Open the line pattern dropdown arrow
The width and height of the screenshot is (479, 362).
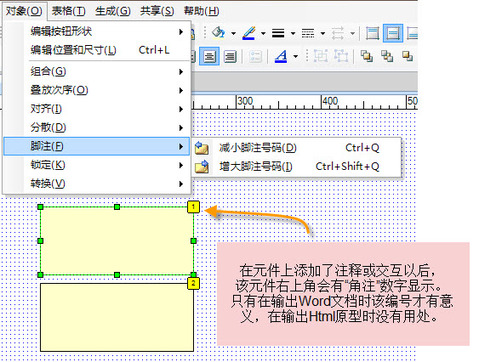(323, 33)
